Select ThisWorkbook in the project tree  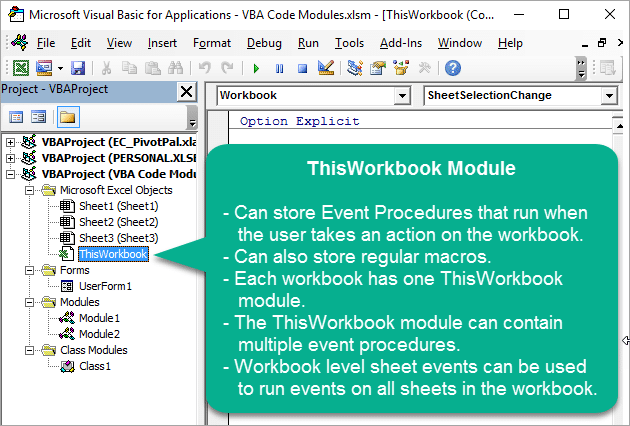coord(113,254)
